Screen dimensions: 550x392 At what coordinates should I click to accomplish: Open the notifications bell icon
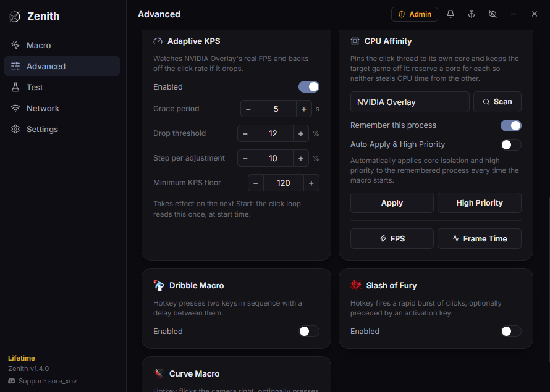[x=451, y=14]
